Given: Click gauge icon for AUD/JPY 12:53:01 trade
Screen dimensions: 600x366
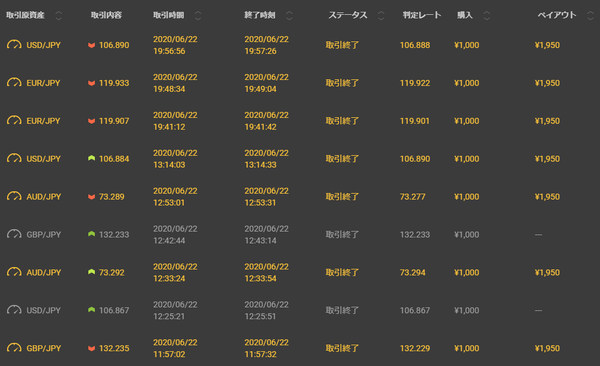Looking at the screenshot, I should point(14,196).
